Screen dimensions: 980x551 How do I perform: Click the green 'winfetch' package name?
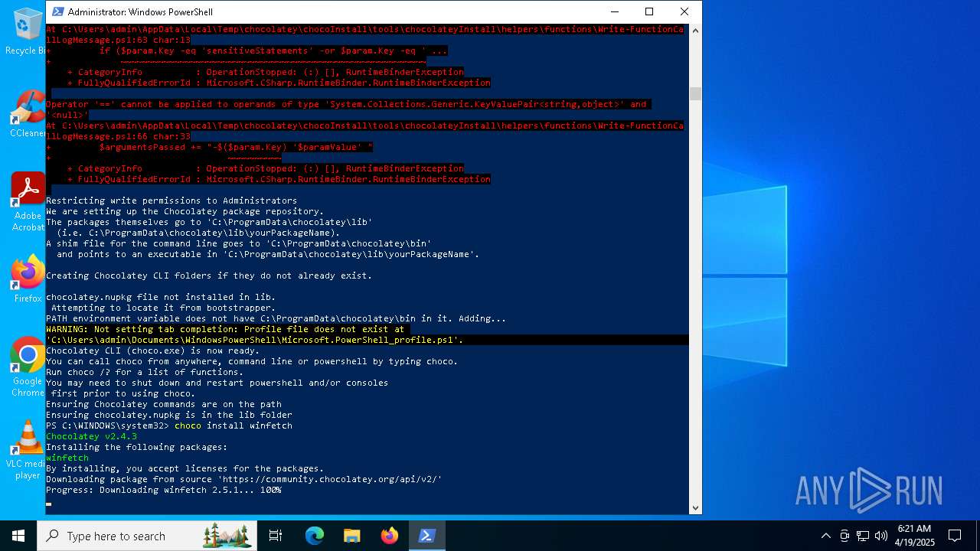click(67, 458)
